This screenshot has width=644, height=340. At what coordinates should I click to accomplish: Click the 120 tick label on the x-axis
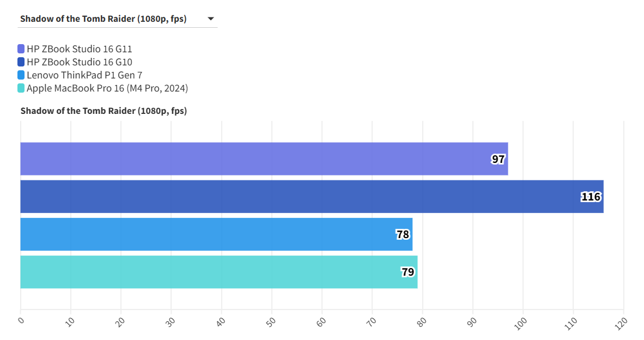623,321
